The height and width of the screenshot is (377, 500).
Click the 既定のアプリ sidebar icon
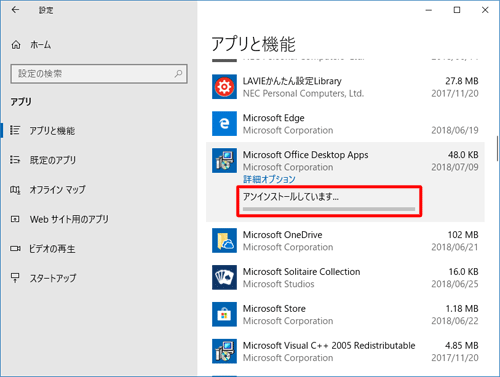(15, 160)
